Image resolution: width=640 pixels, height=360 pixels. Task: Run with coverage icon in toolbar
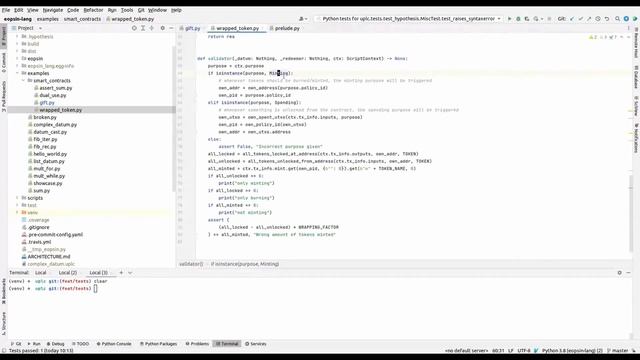pyautogui.click(x=527, y=19)
